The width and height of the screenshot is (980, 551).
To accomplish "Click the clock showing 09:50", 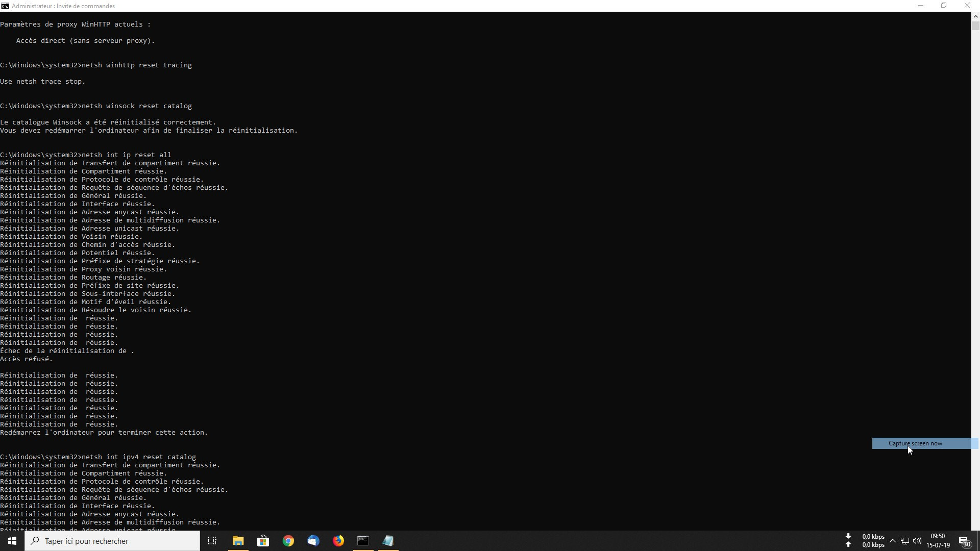I will pos(938,540).
